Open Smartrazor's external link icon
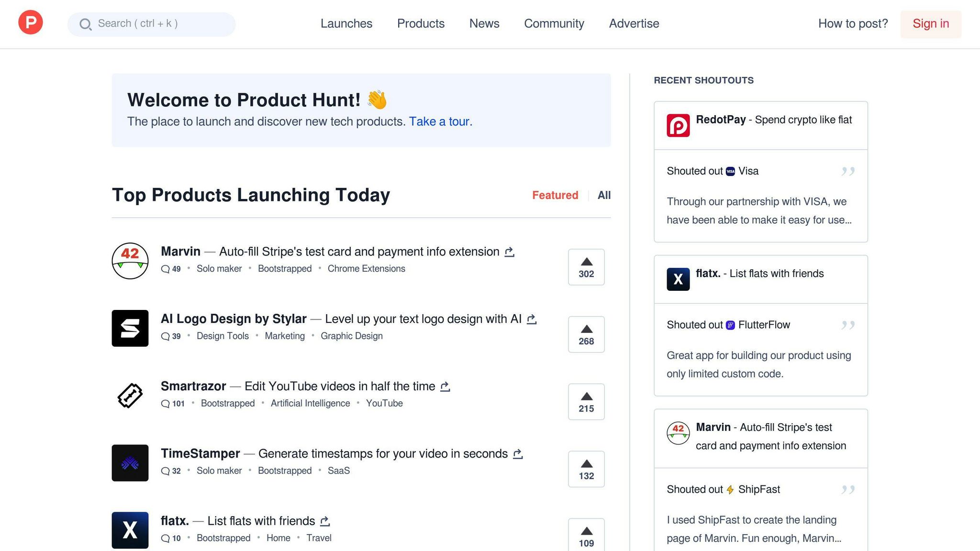Image resolution: width=980 pixels, height=551 pixels. click(x=445, y=386)
